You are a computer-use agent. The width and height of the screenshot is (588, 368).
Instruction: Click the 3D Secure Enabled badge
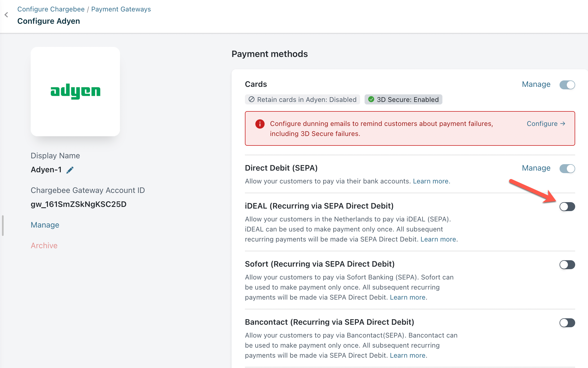coord(403,100)
